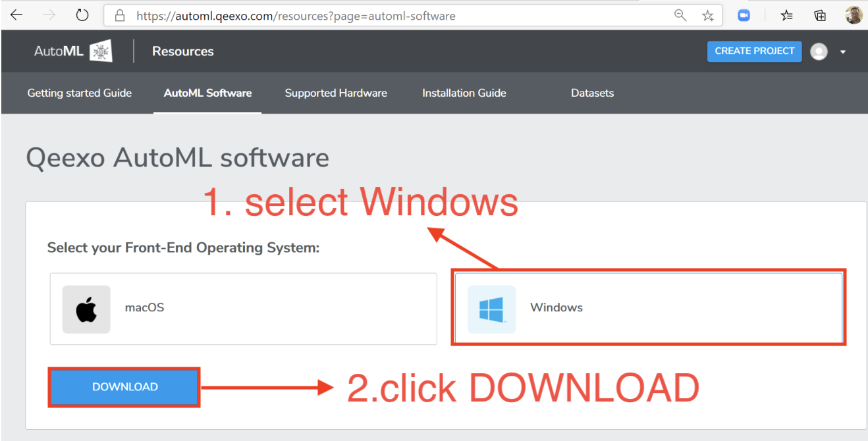Select the macOS operating system card
The height and width of the screenshot is (441, 868).
(244, 309)
